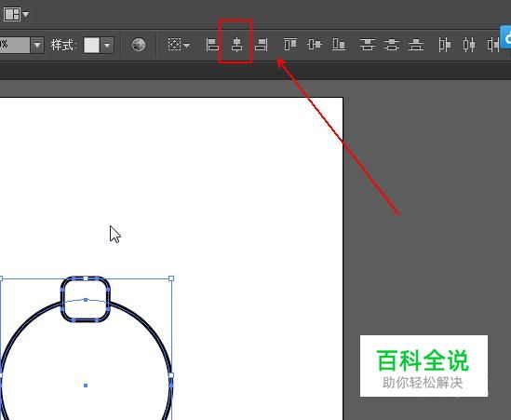Viewport: 511px width, 420px height.
Task: Click the opacity percentage value field
Action: point(15,45)
